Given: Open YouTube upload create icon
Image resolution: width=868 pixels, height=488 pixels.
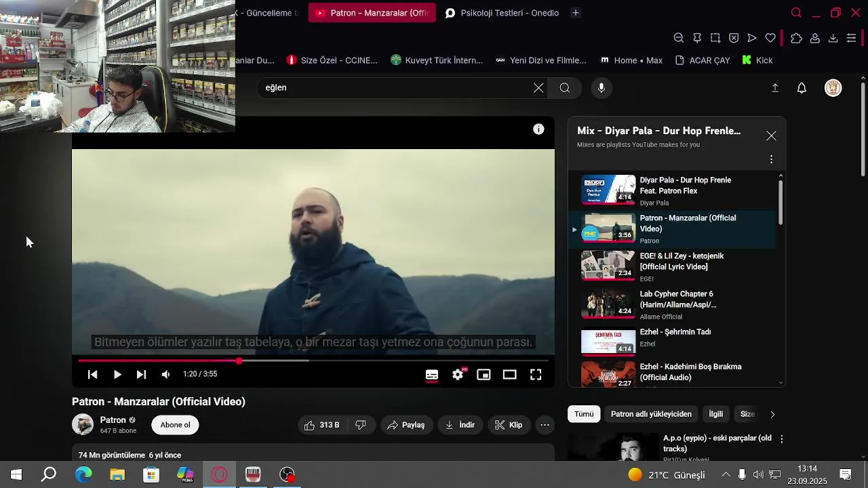Looking at the screenshot, I should [775, 87].
